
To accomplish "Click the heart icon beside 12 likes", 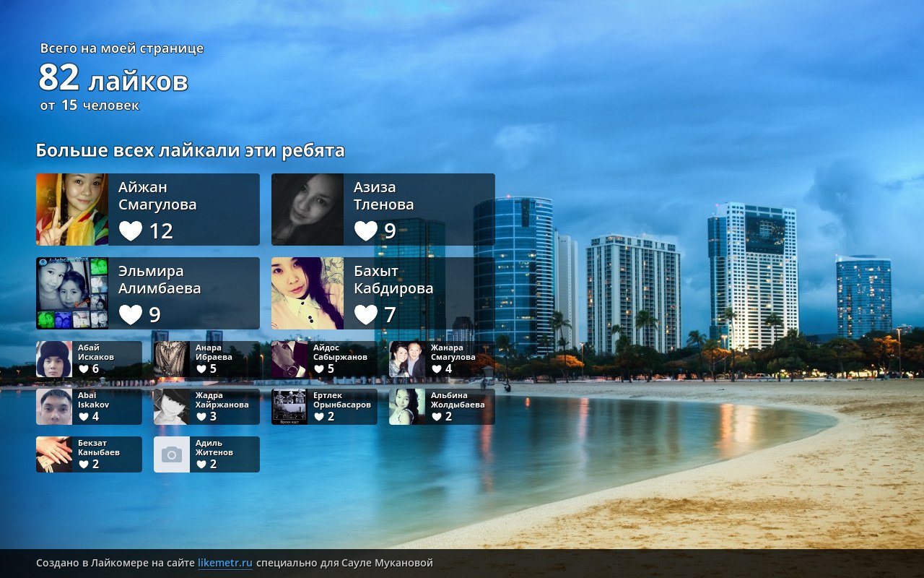I will tap(131, 231).
